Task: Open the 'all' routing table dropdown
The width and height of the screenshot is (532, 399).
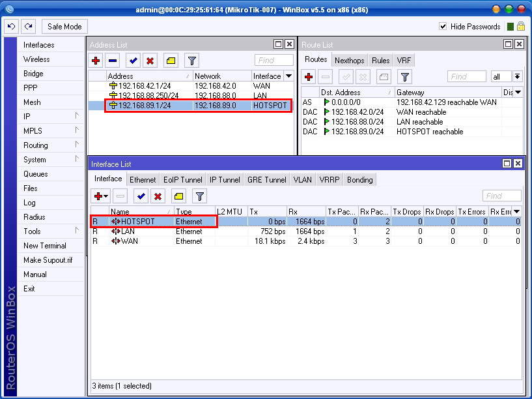Action: tap(517, 77)
